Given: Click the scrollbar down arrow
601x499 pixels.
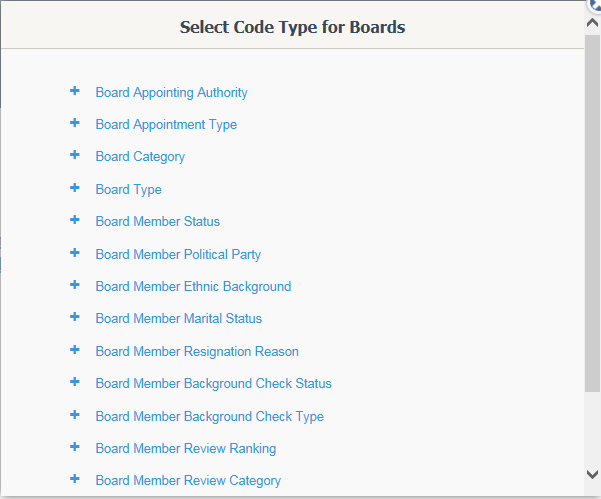Looking at the screenshot, I should pos(593,474).
